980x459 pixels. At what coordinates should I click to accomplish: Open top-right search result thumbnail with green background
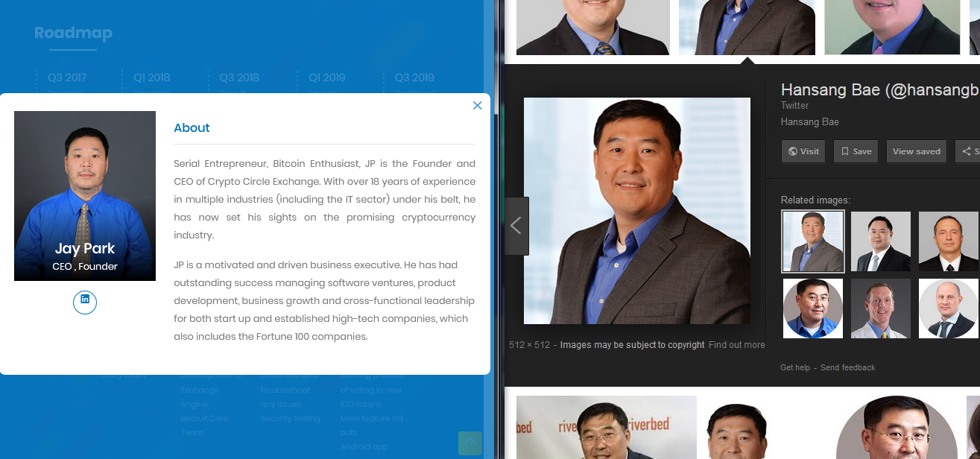tap(892, 28)
